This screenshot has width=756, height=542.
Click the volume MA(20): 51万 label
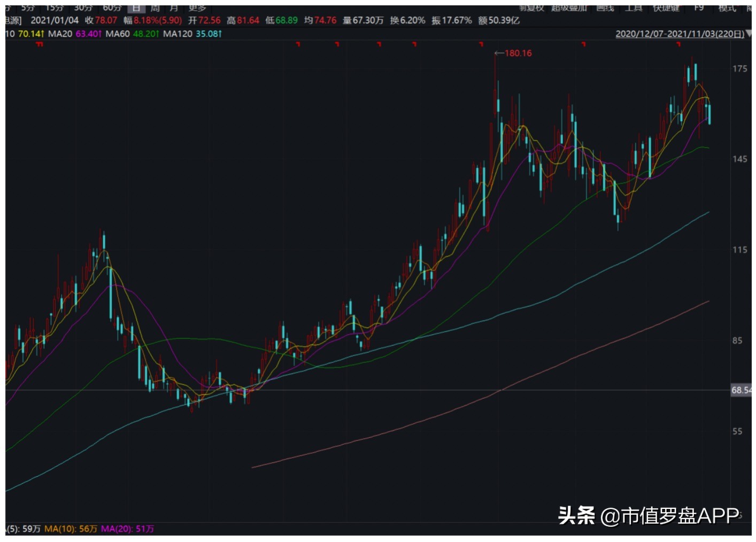coord(127,529)
